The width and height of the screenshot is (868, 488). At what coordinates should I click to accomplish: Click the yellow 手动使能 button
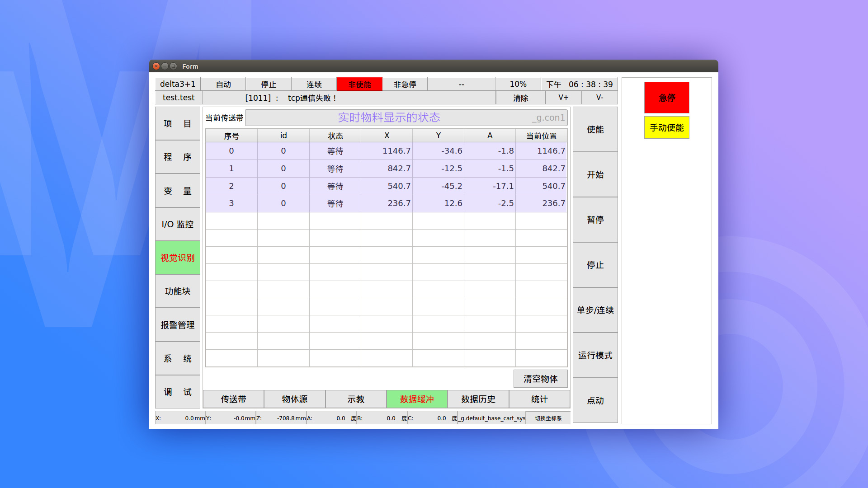pyautogui.click(x=666, y=128)
